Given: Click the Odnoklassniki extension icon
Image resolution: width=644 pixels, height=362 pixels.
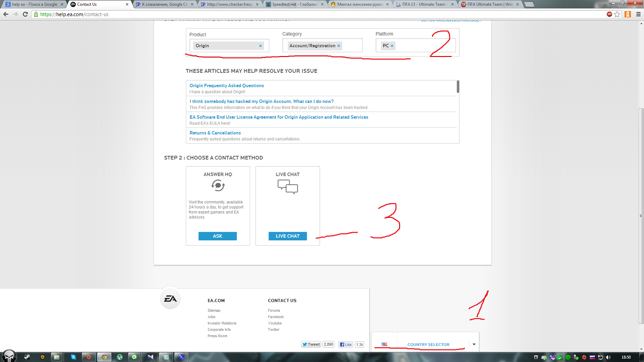Looking at the screenshot, I should 628,14.
